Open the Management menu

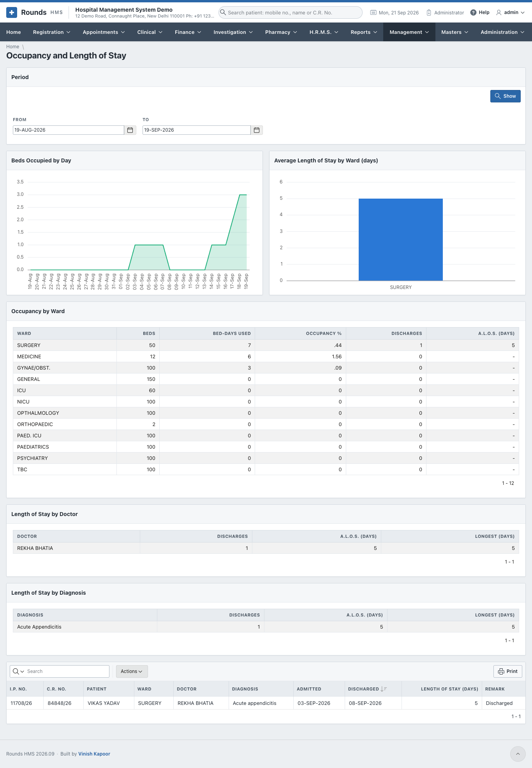[x=409, y=32]
